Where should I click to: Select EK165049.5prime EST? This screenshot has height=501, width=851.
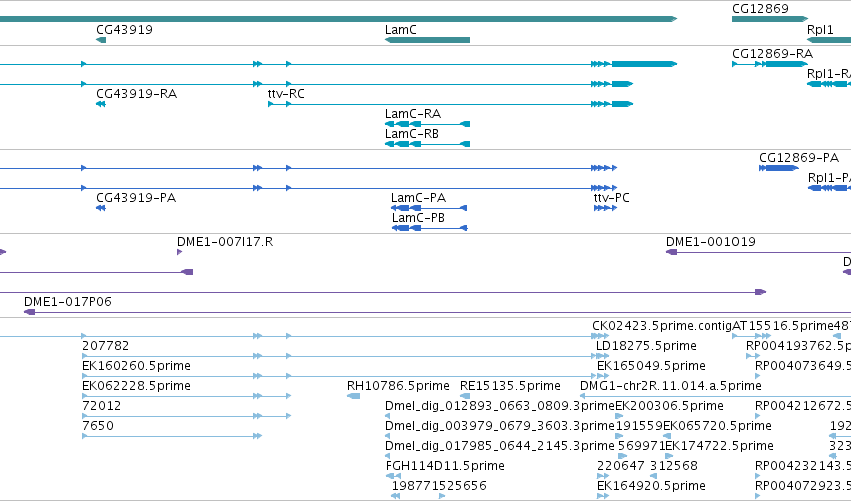[x=651, y=366]
